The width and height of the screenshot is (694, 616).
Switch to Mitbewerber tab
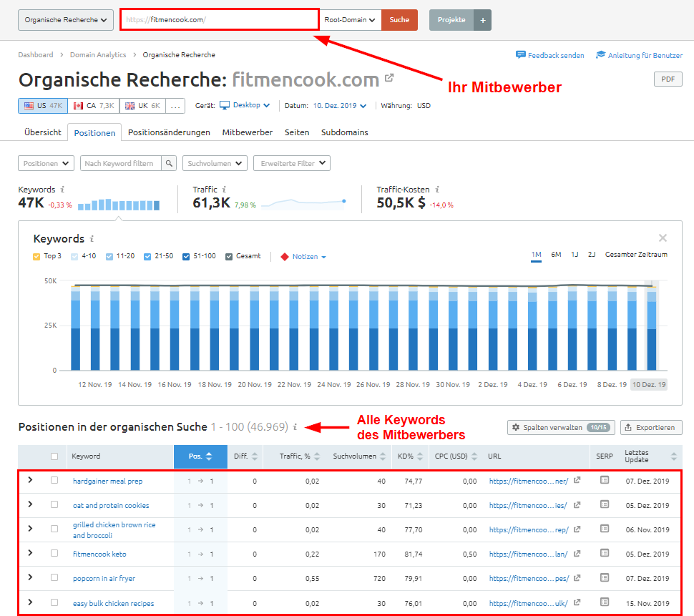click(248, 132)
